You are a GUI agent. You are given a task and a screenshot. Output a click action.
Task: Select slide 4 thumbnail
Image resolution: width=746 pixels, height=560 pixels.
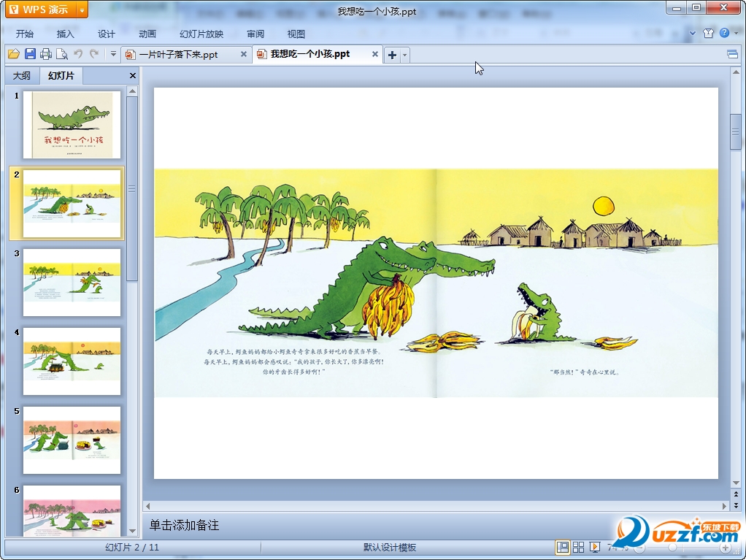click(x=72, y=361)
